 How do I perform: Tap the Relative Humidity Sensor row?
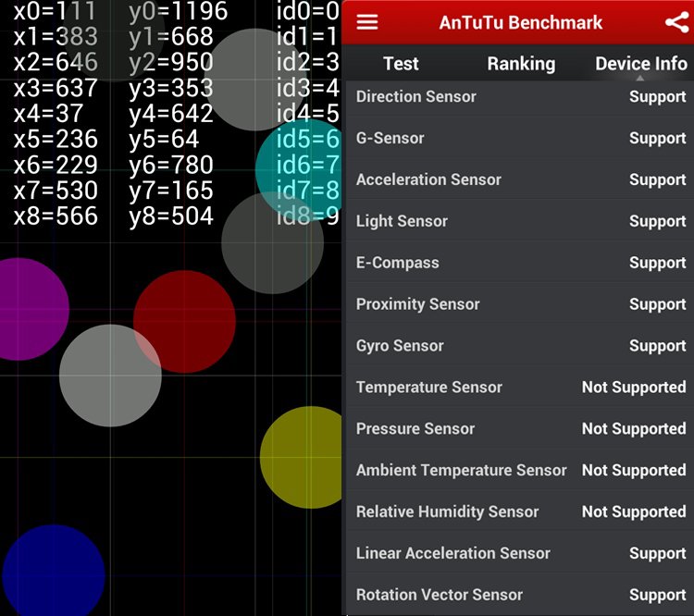[x=520, y=511]
